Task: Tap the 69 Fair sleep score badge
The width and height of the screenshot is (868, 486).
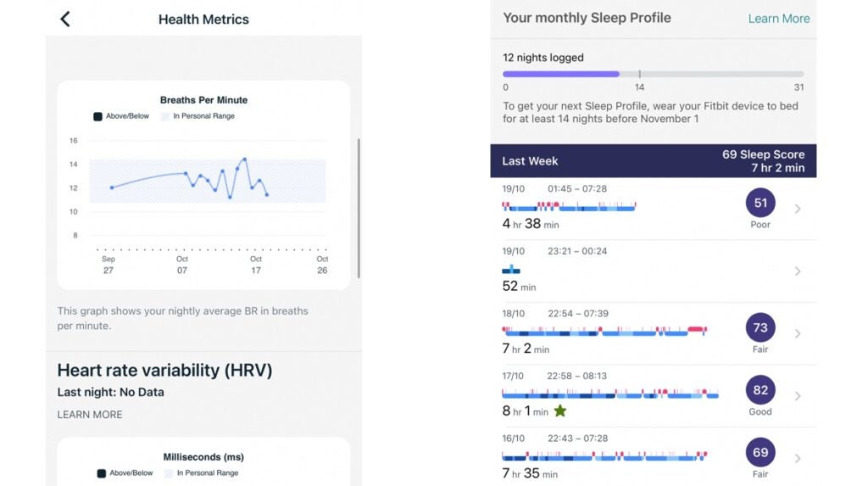Action: pyautogui.click(x=759, y=452)
